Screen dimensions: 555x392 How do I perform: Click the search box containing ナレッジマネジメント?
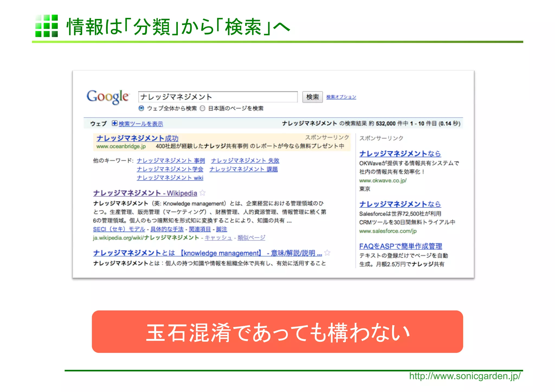[218, 97]
